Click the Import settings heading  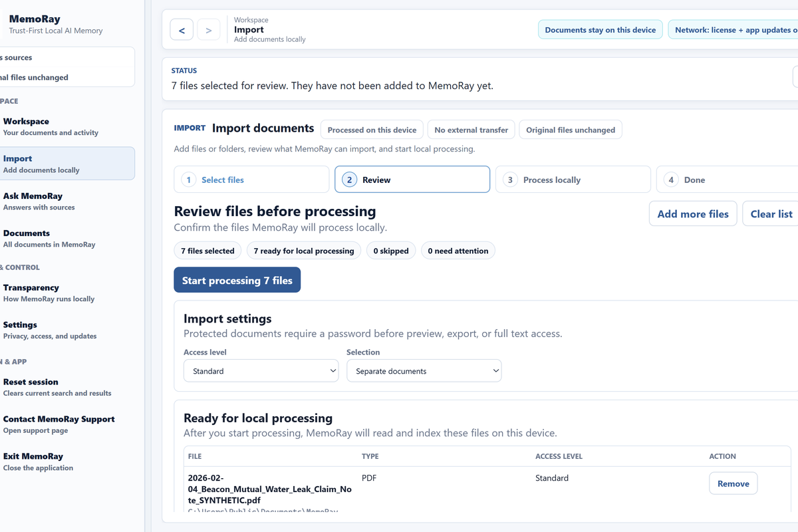[227, 319]
